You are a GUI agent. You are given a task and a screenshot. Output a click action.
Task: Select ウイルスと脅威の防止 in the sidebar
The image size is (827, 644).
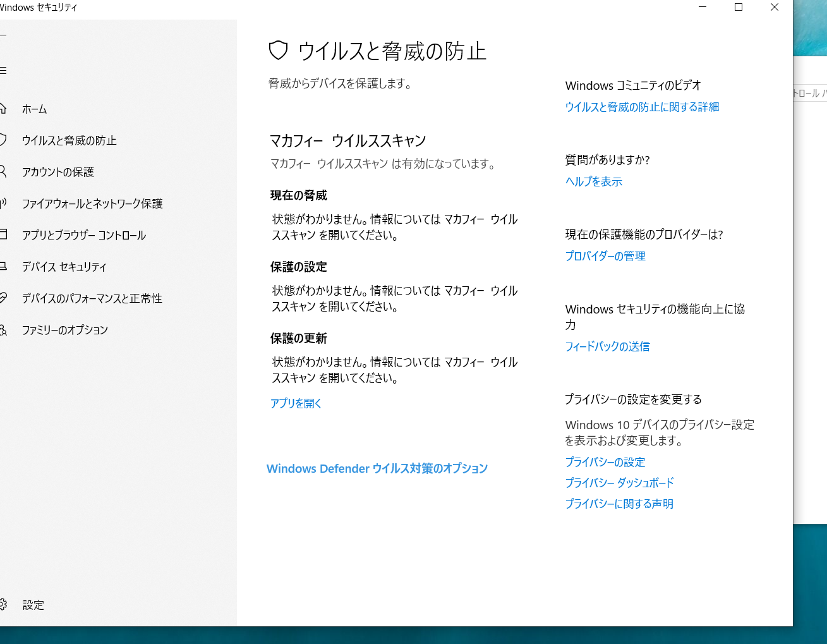[x=69, y=140]
